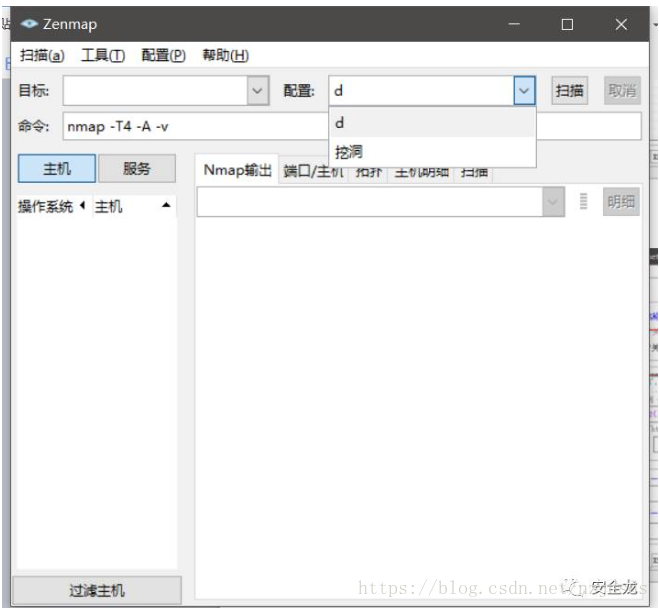Open the 帮助(H) menu

[225, 55]
